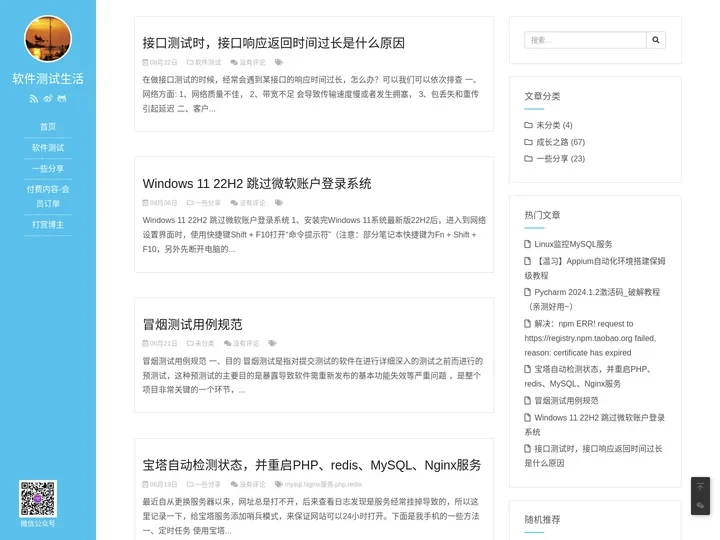Open sidebar category 一些分享 (23)
The width and height of the screenshot is (720, 540).
(561, 158)
